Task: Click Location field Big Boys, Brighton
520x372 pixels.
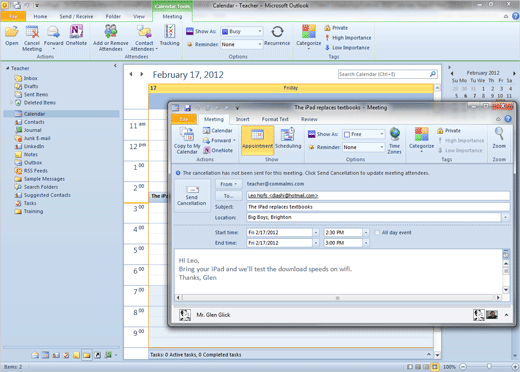Action: [374, 217]
